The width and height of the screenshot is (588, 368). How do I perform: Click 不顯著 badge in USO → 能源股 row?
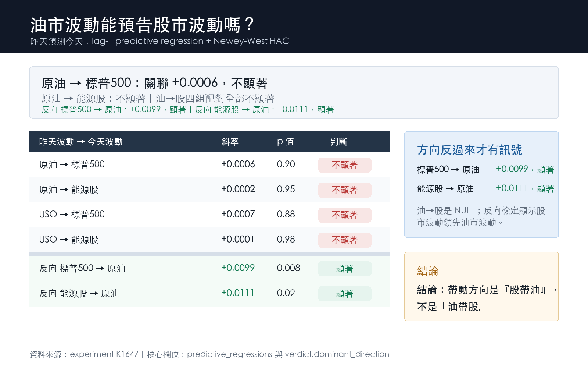click(x=345, y=240)
